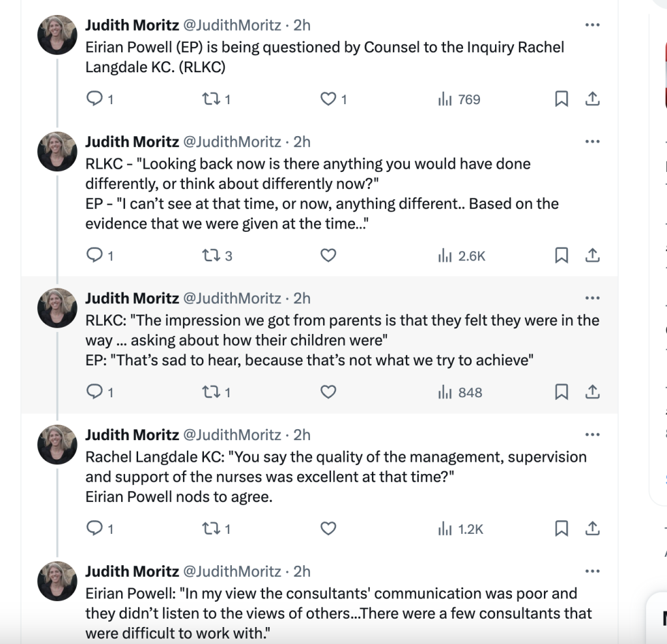
Task: Click the @JudithMoritz handle on the parents tweet
Action: (232, 298)
